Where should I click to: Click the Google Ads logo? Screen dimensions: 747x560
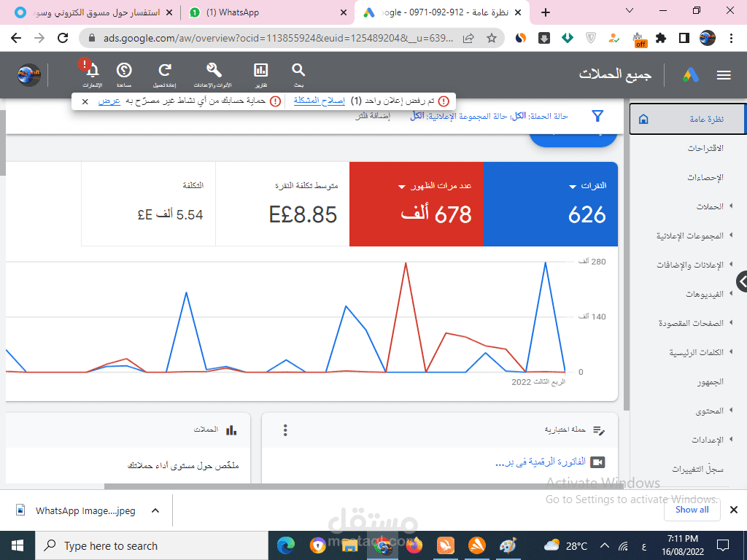coord(690,75)
